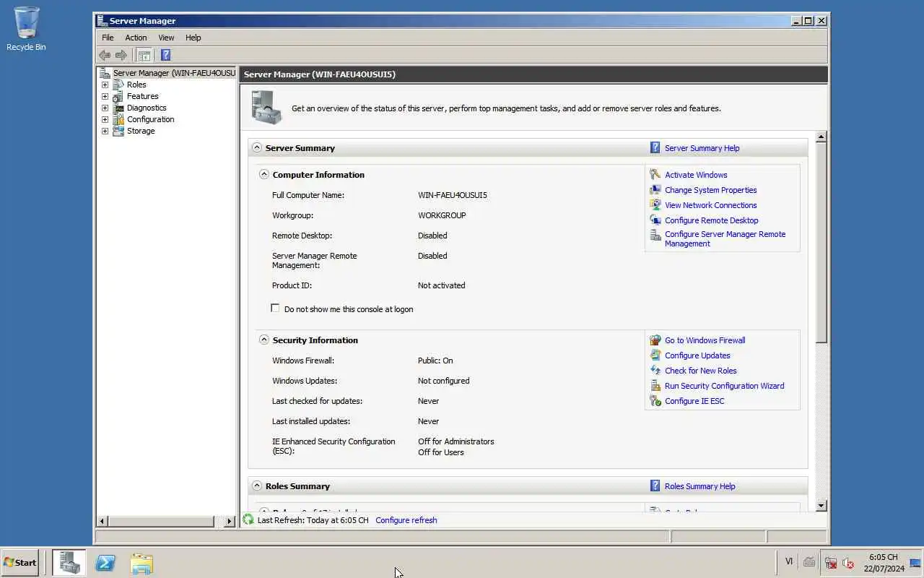Click the Configure refresh link
Viewport: 924px width, 578px height.
click(x=406, y=520)
